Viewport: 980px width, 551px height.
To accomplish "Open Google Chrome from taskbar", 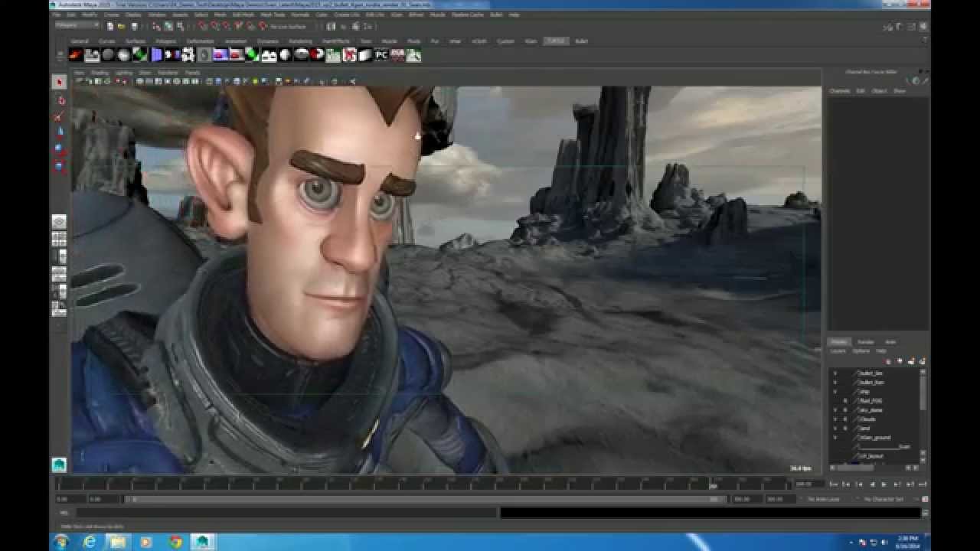I will (175, 542).
